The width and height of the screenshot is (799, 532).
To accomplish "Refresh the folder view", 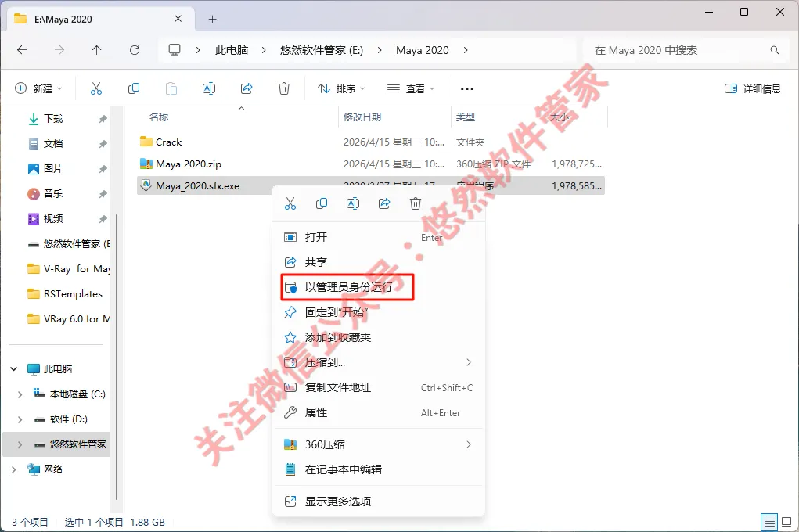I will tap(135, 50).
